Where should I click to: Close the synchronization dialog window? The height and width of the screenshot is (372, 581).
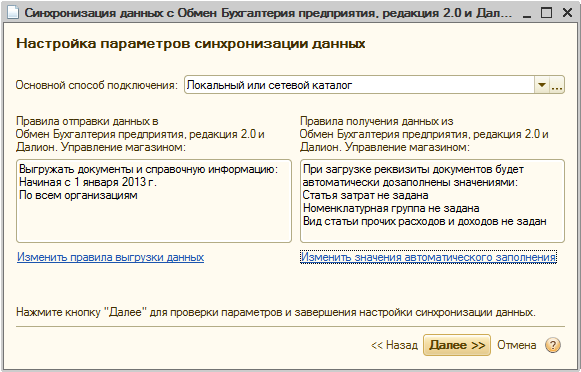[567, 13]
